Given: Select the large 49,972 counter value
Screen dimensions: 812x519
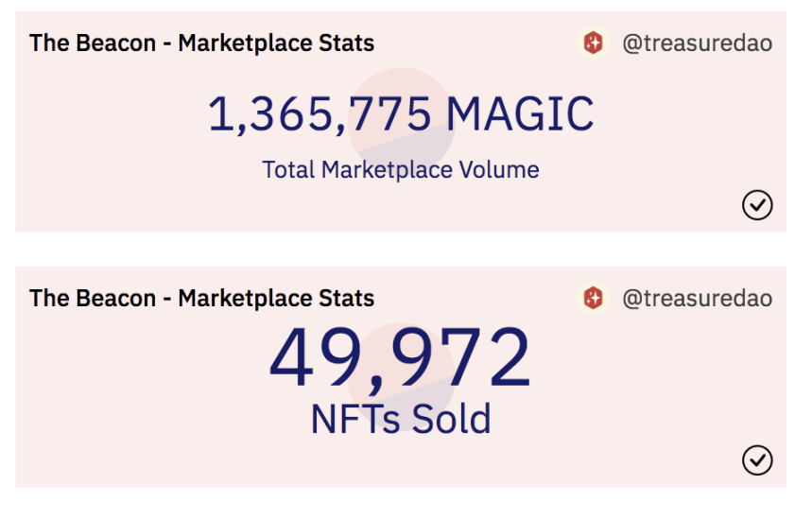Looking at the screenshot, I should coord(400,359).
